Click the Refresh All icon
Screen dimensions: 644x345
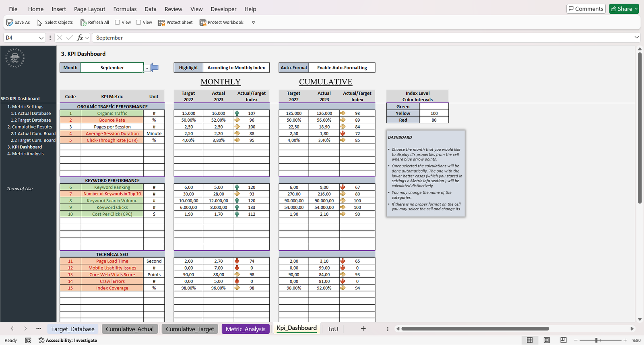tap(83, 23)
